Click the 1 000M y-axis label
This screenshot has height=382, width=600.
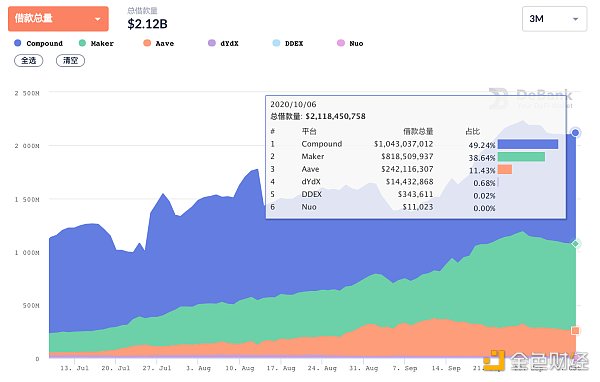pos(27,253)
